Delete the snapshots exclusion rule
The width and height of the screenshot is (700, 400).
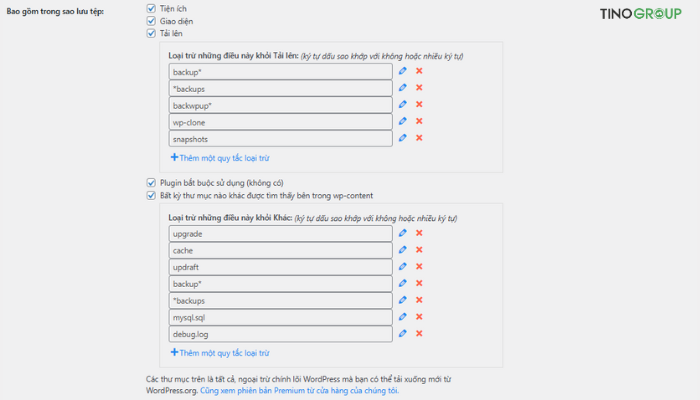(419, 139)
